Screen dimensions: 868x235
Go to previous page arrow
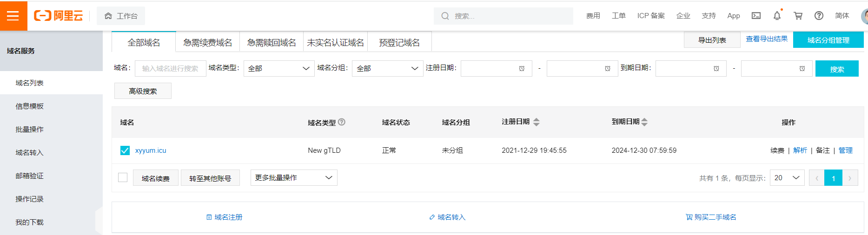point(817,178)
